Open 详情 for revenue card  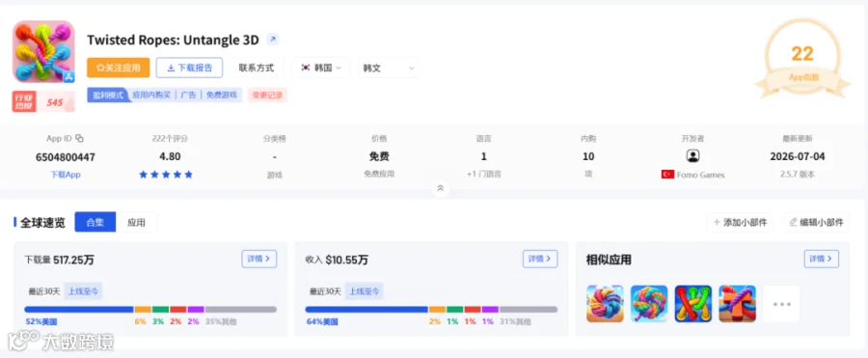(x=540, y=259)
